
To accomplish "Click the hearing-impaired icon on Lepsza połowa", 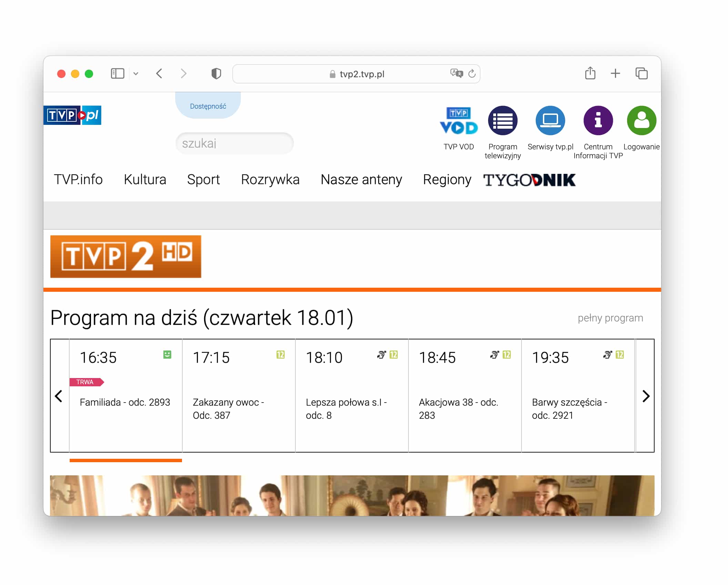I will click(x=381, y=356).
